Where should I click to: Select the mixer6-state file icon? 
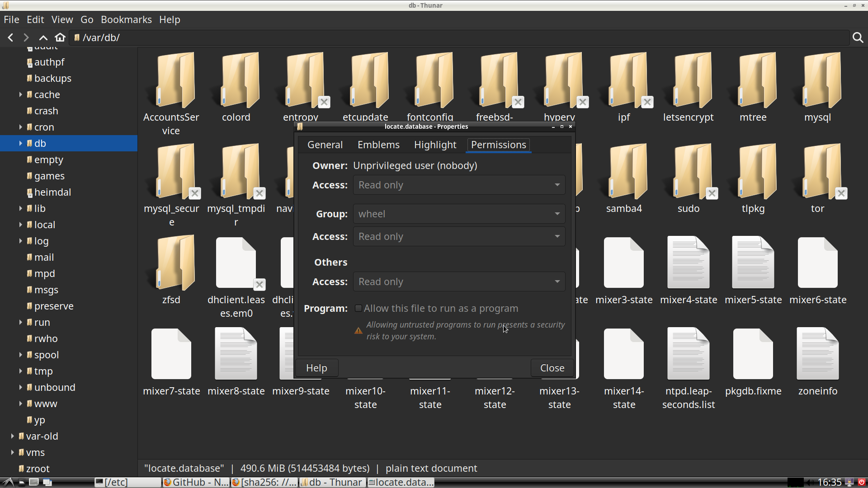pyautogui.click(x=818, y=263)
